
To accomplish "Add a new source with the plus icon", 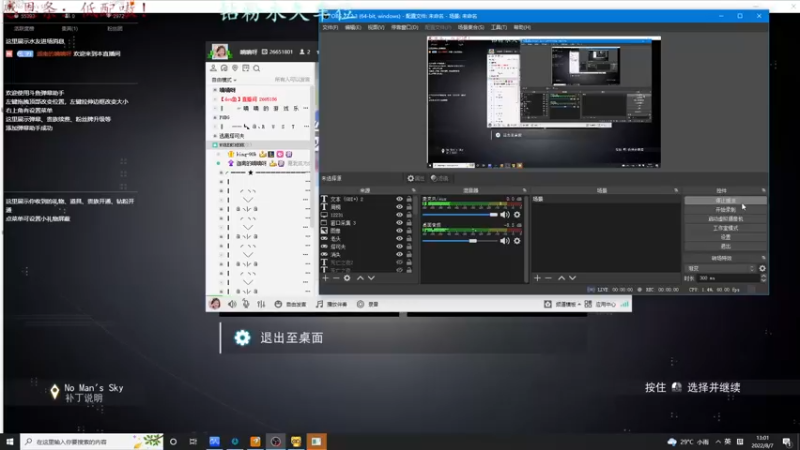I will point(326,278).
